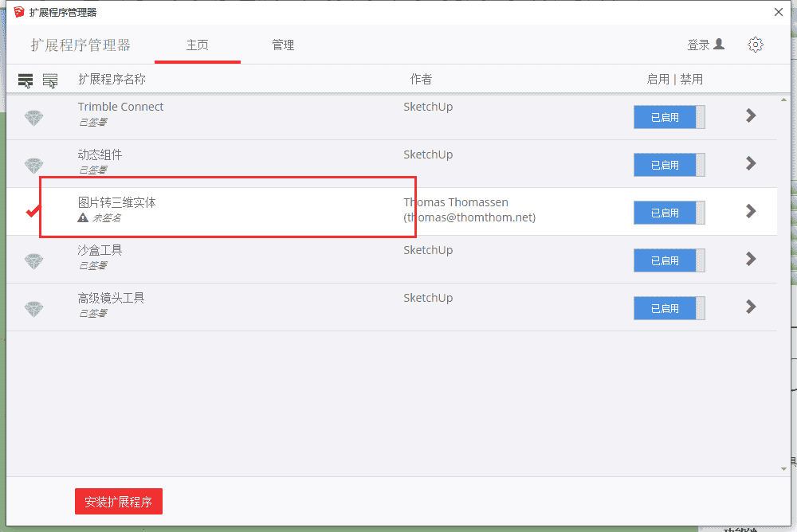Click the deselect-all rows icon in header
797x532 pixels.
pyautogui.click(x=49, y=80)
